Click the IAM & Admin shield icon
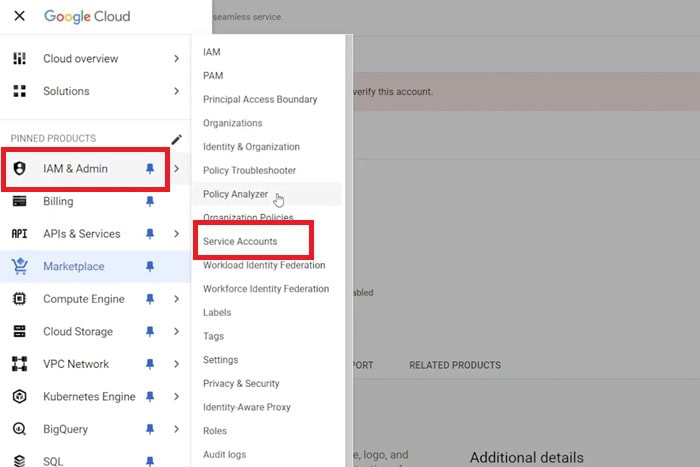700x467 pixels. click(19, 169)
